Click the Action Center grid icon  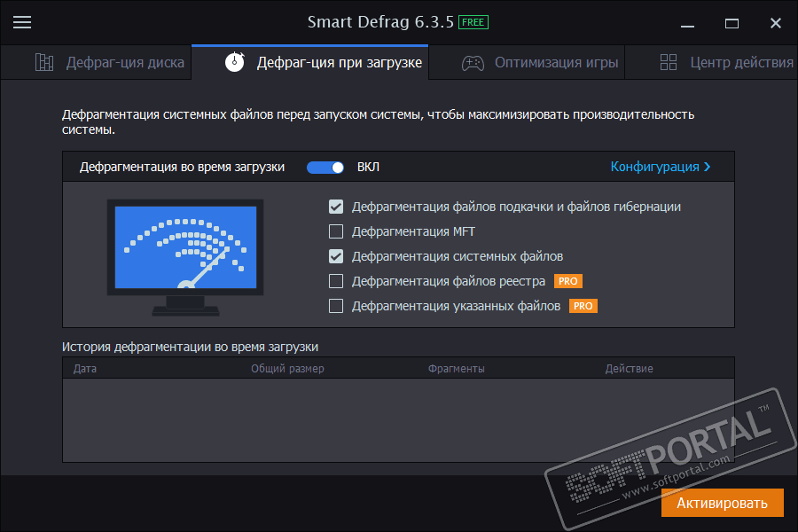click(x=669, y=62)
